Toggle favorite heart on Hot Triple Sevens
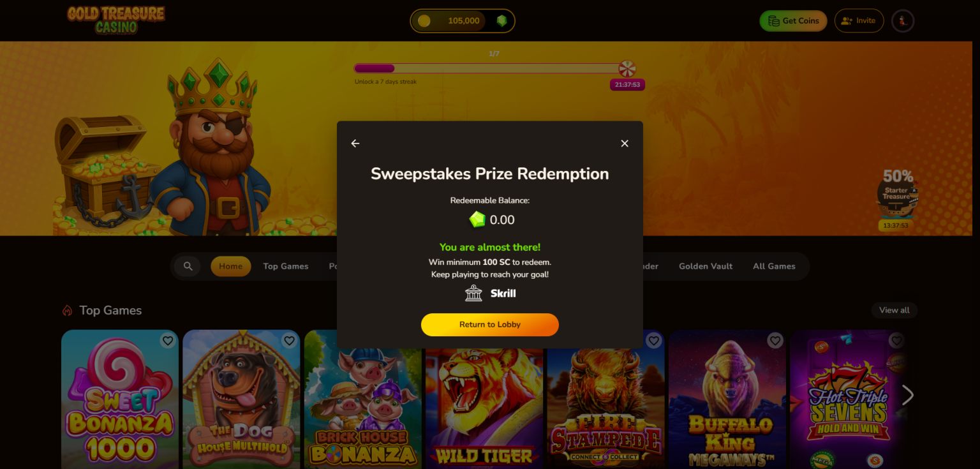The width and height of the screenshot is (980, 469). 896,341
